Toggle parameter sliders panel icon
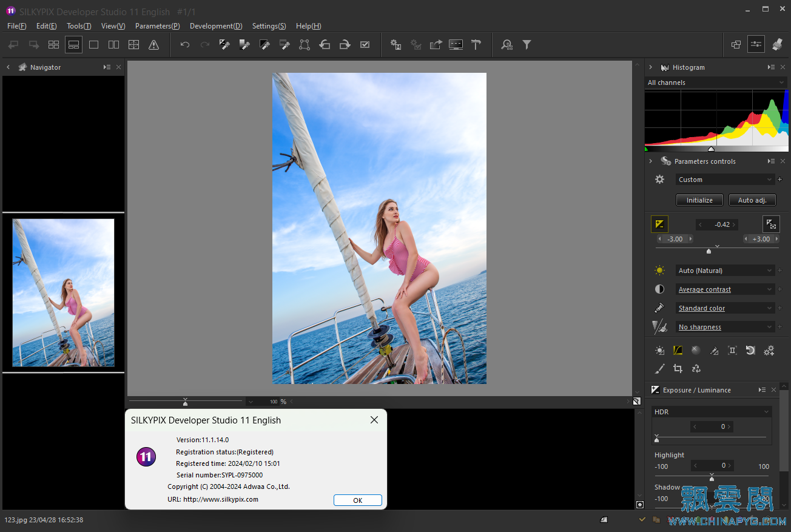 pos(756,44)
